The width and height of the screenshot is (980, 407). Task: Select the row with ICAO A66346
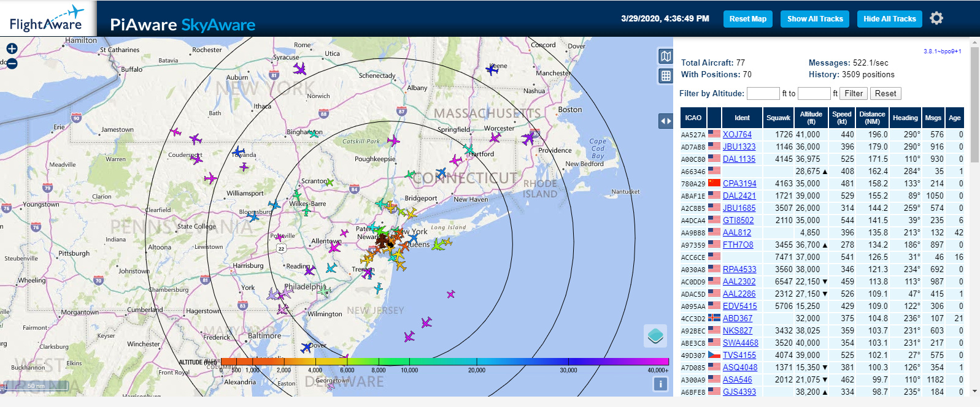822,171
